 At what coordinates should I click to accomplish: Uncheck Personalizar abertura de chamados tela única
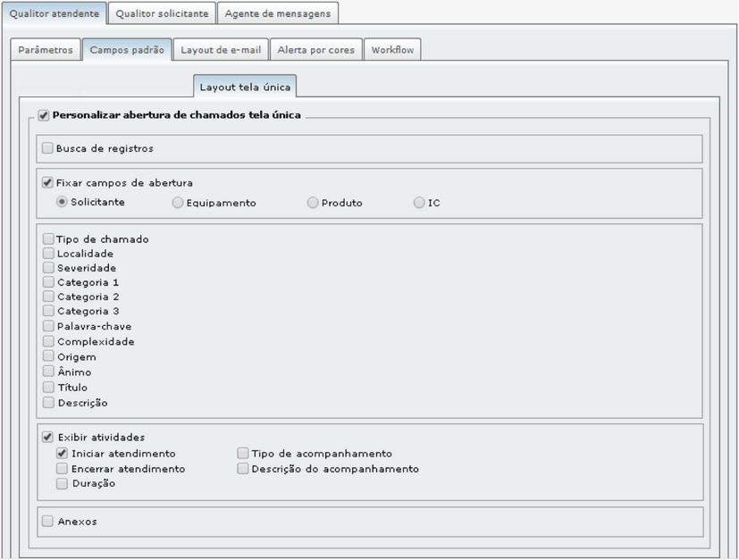tap(44, 115)
